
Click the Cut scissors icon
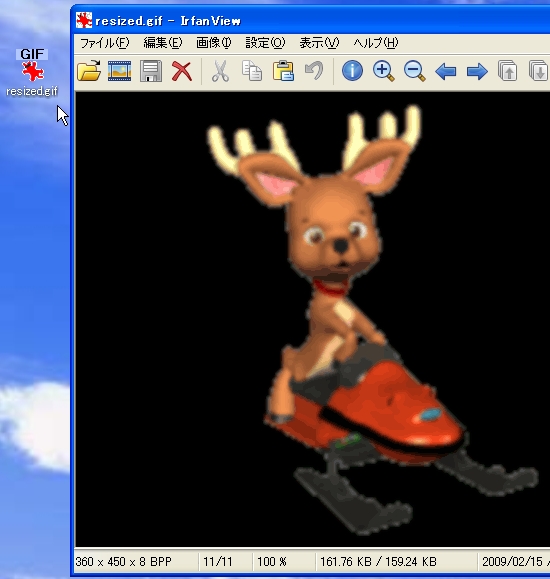pos(221,71)
